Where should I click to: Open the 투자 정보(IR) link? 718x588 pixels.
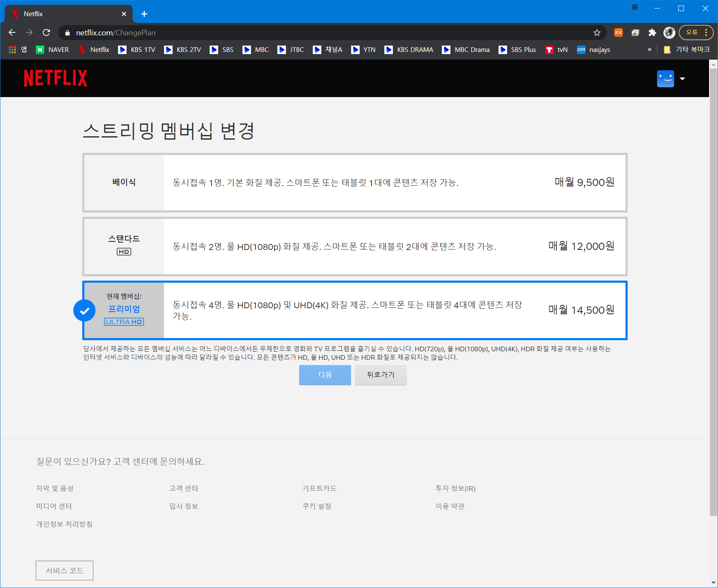(x=456, y=488)
